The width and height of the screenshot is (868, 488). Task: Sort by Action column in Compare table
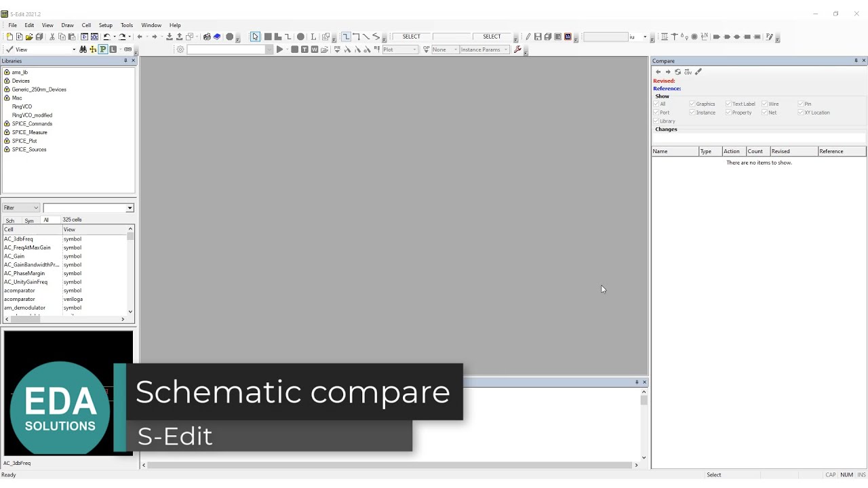click(733, 151)
